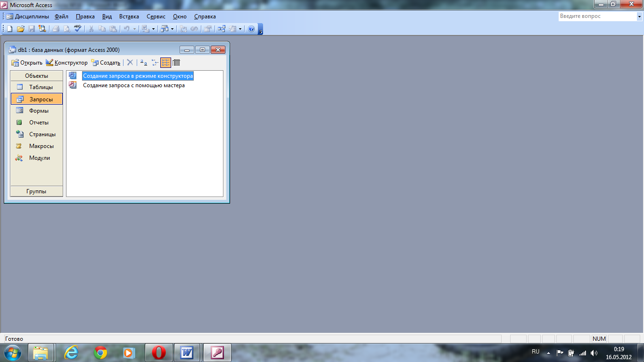Show hidden tray icons arrow

[x=548, y=353]
